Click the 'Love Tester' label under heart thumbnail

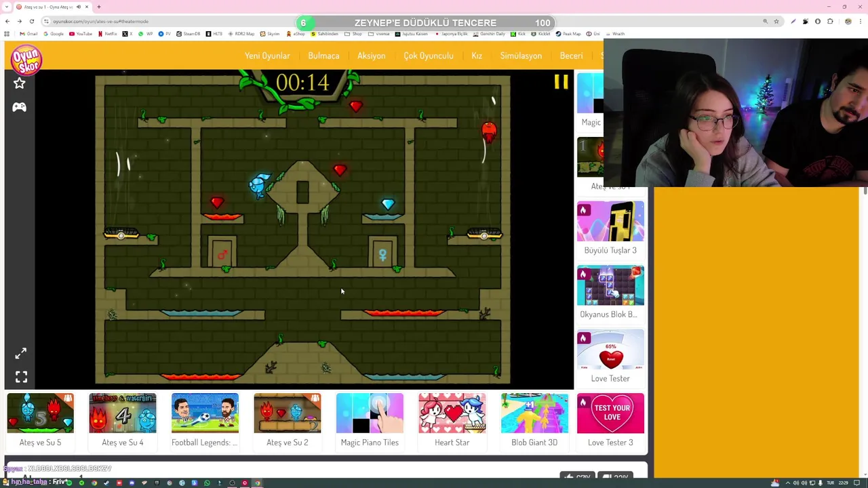point(610,378)
